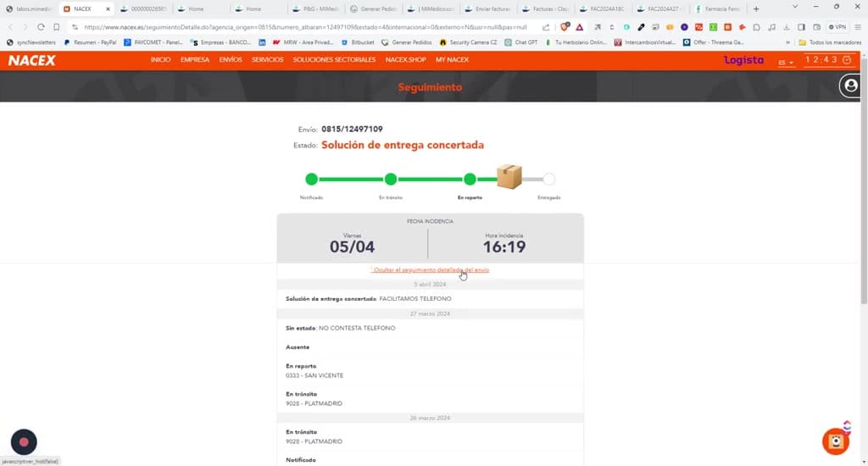Open the share icon in the address bar
Viewport: 868px width, 466px height.
click(x=546, y=26)
